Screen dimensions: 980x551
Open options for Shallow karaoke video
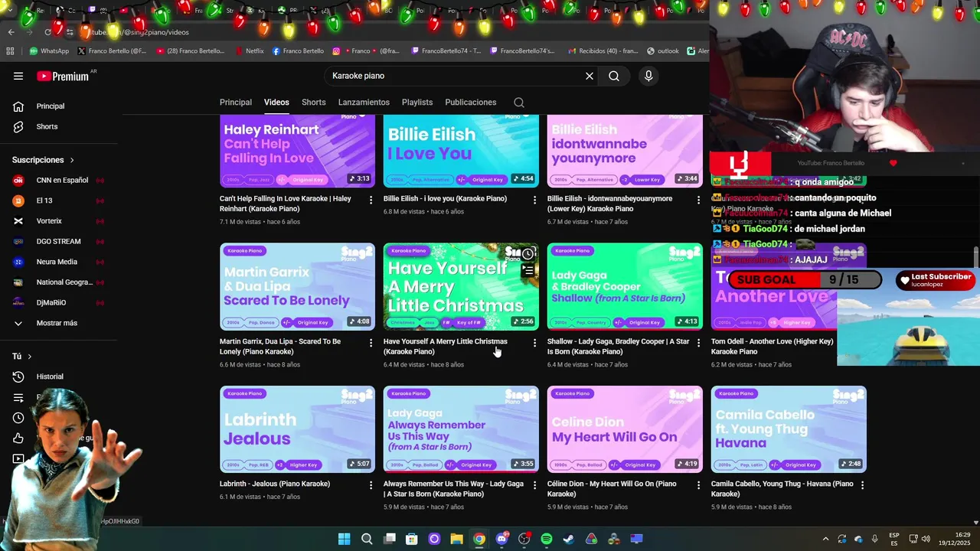point(697,343)
